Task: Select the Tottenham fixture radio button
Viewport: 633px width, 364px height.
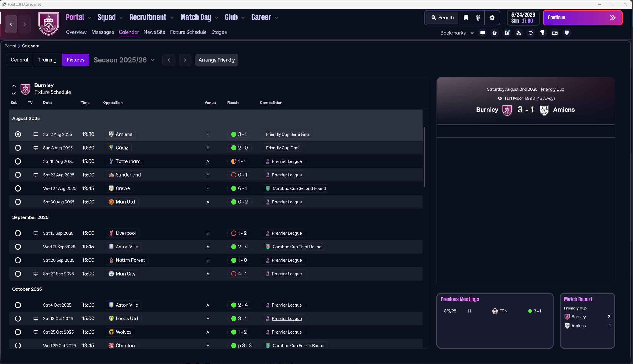Action: (x=18, y=161)
